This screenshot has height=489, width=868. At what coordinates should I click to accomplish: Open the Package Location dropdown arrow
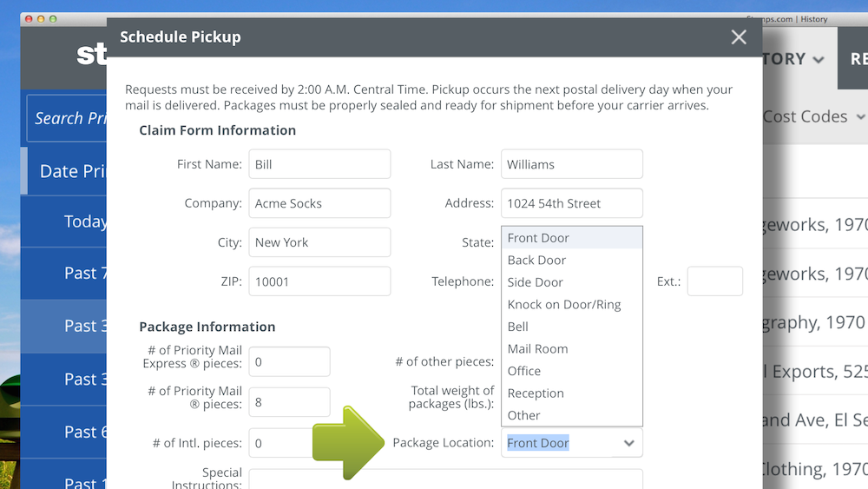click(x=629, y=443)
